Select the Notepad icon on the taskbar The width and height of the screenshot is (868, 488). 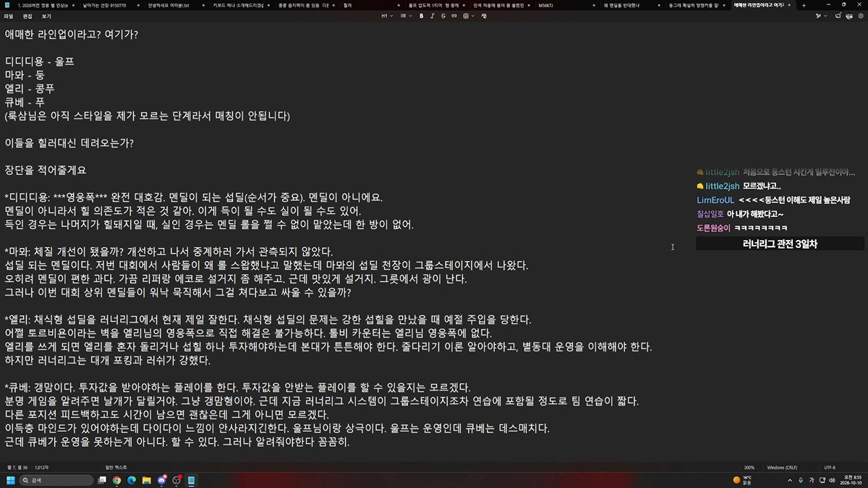click(x=192, y=480)
